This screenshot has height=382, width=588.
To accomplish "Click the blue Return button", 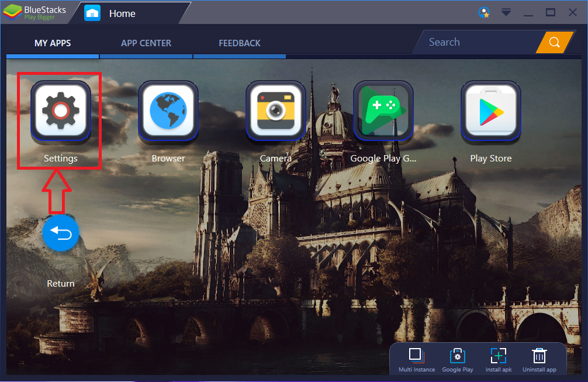I will (61, 233).
